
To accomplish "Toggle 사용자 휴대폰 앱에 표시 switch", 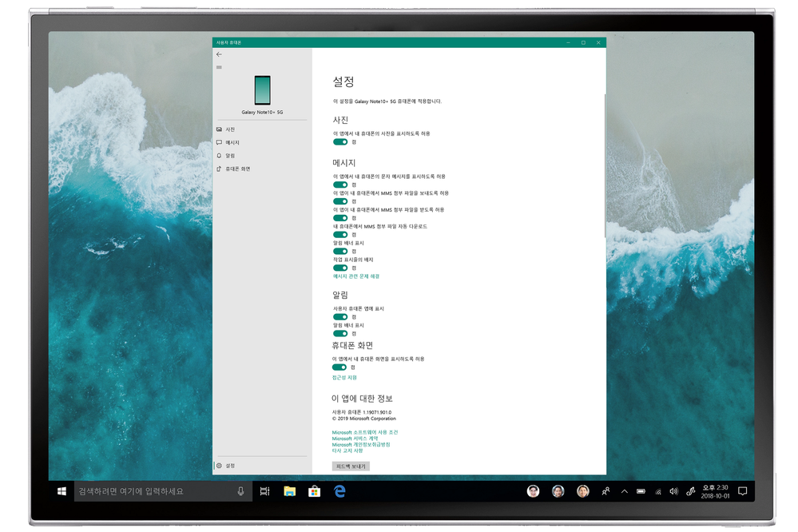I will pos(340,317).
